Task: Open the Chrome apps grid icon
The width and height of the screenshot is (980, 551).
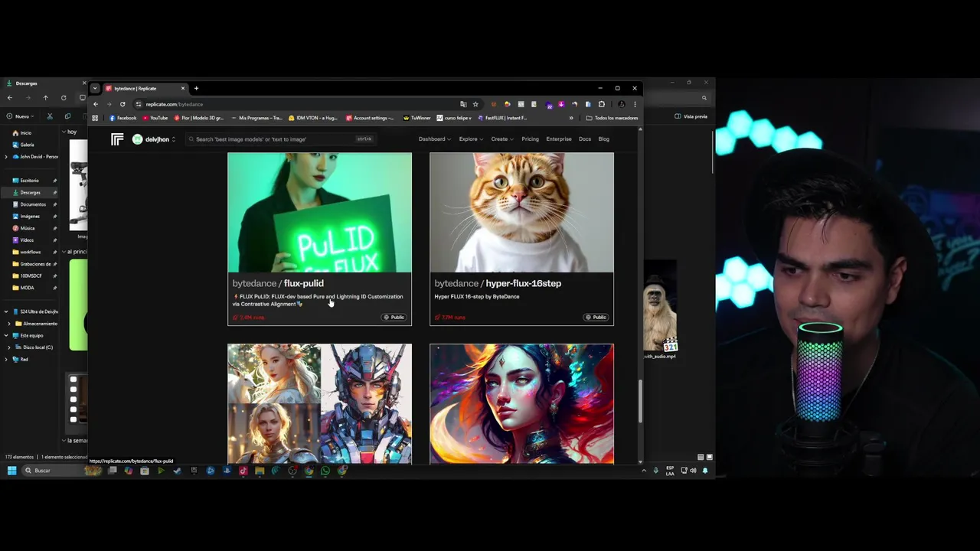Action: (95, 118)
